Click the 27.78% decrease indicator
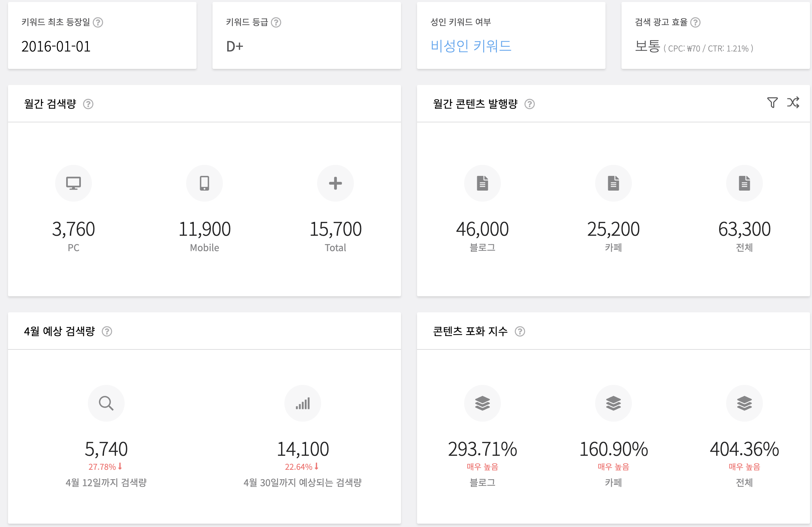Viewport: 812px width, 527px height. 107,466
